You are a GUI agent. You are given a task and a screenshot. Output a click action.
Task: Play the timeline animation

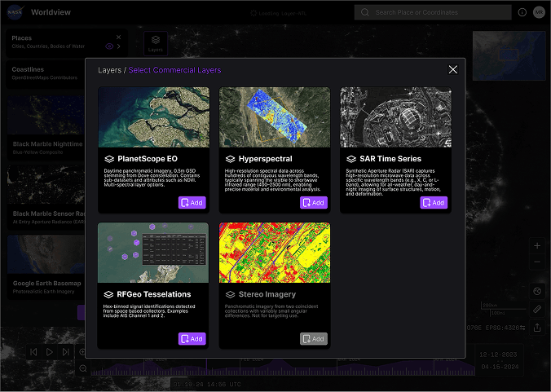(50, 352)
